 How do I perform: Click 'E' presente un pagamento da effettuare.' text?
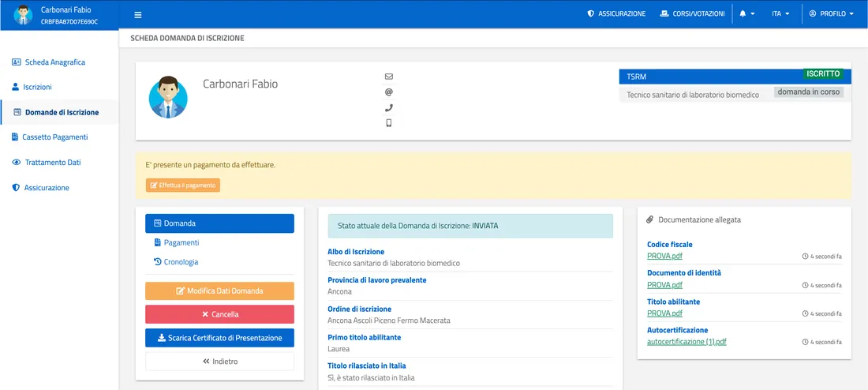211,165
